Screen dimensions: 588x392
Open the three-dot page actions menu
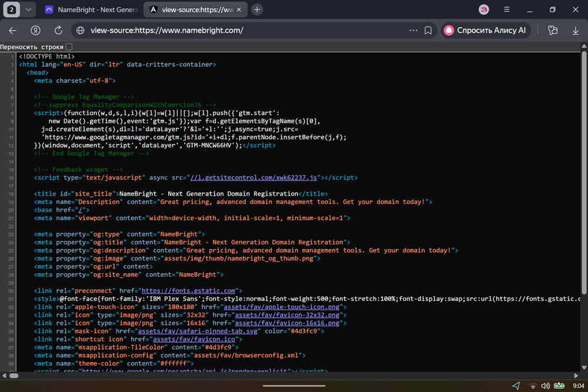tap(413, 31)
